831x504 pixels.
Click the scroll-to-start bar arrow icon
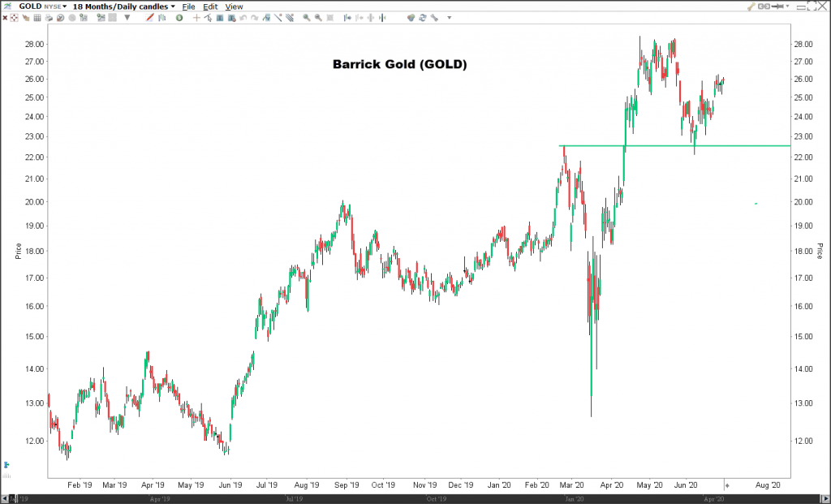(x=347, y=18)
